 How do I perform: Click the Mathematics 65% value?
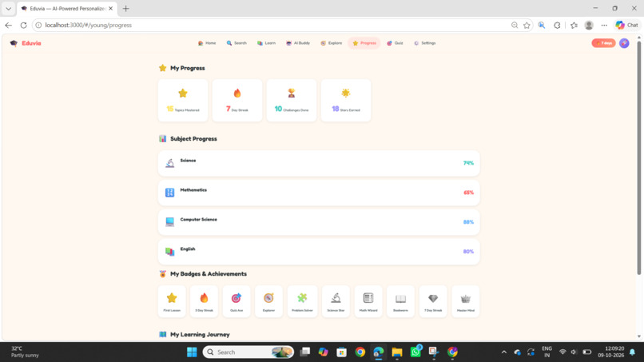tap(468, 193)
